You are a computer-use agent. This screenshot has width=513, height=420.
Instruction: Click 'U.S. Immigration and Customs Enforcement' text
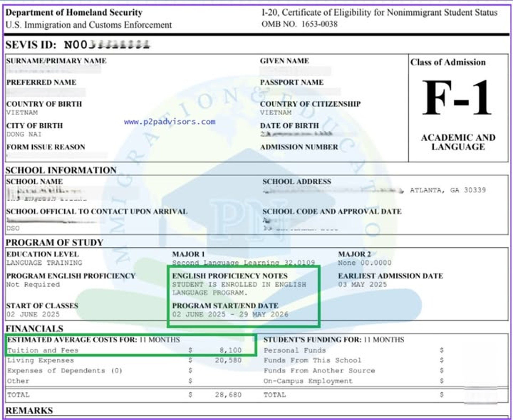pyautogui.click(x=89, y=25)
